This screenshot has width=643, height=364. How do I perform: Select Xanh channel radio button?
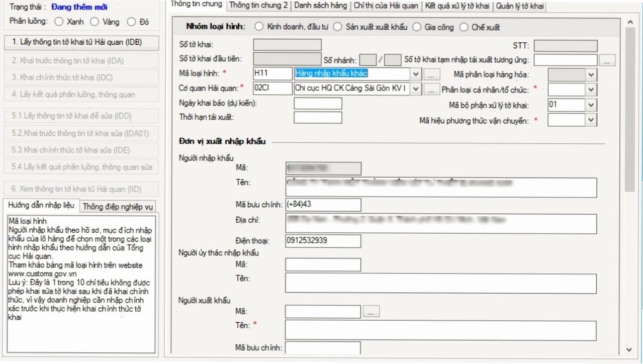[x=59, y=22]
